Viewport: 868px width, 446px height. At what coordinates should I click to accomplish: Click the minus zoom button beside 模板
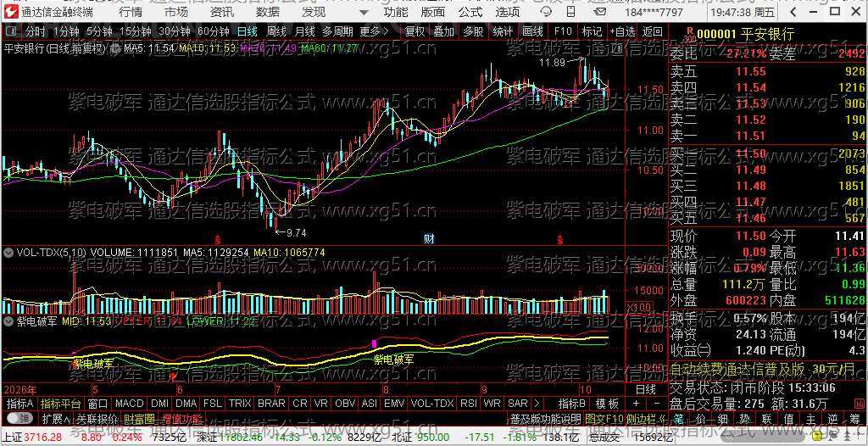tap(656, 403)
